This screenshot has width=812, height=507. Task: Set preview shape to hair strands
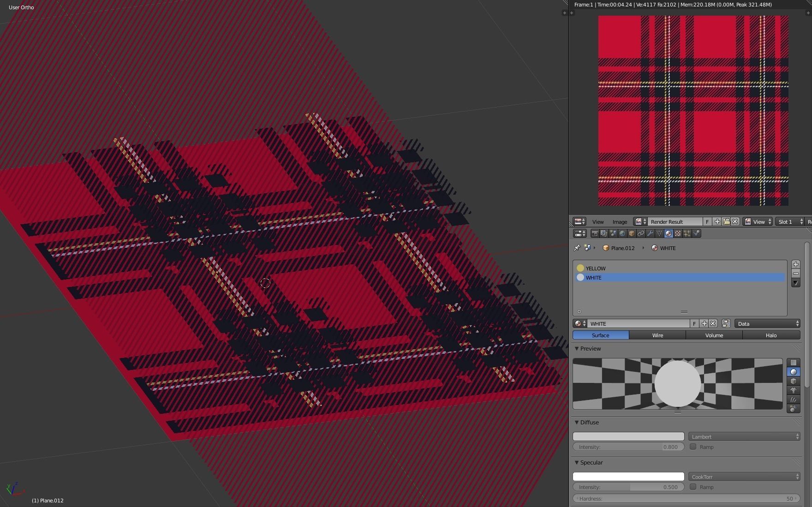pyautogui.click(x=794, y=400)
